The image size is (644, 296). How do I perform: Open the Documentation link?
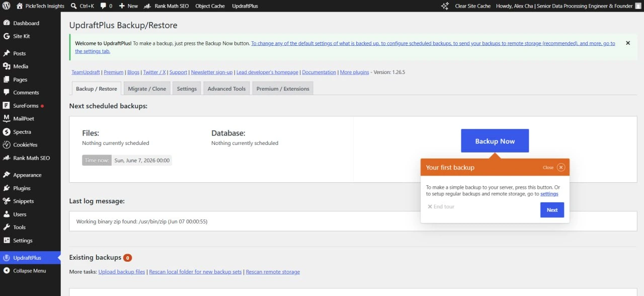click(319, 72)
